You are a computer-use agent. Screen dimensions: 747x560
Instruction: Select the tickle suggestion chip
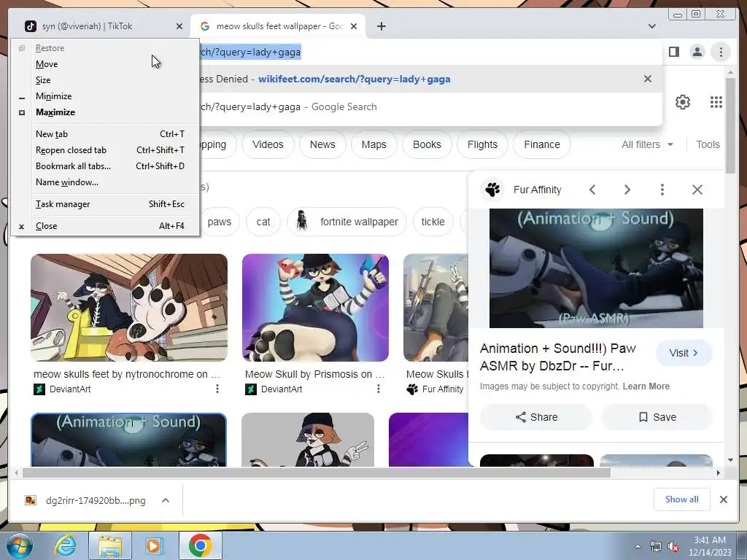tap(433, 222)
